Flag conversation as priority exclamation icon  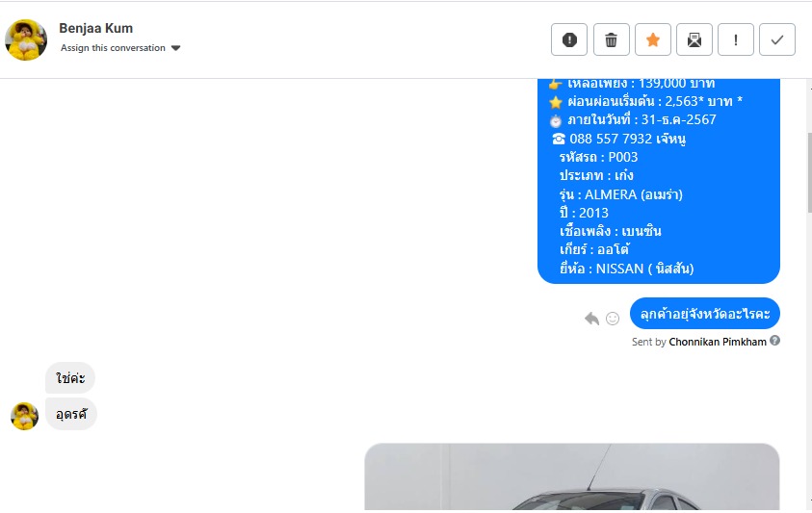[x=736, y=39]
